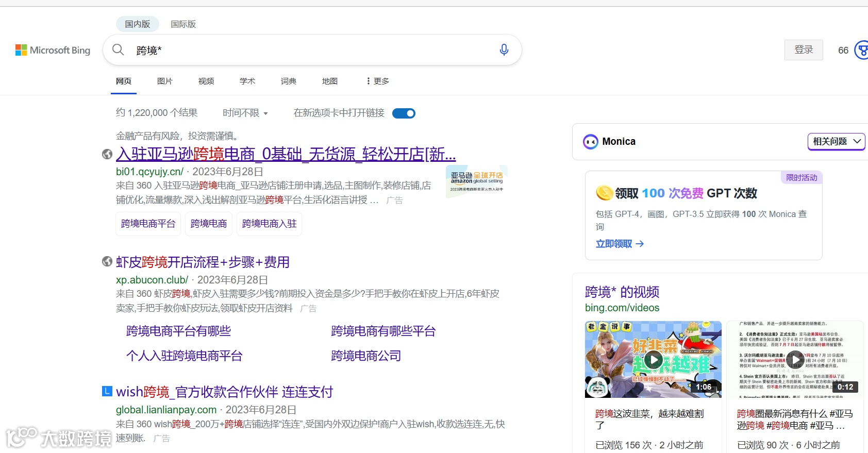Play the 好韭菜 video
The image size is (868, 453).
pos(653,359)
